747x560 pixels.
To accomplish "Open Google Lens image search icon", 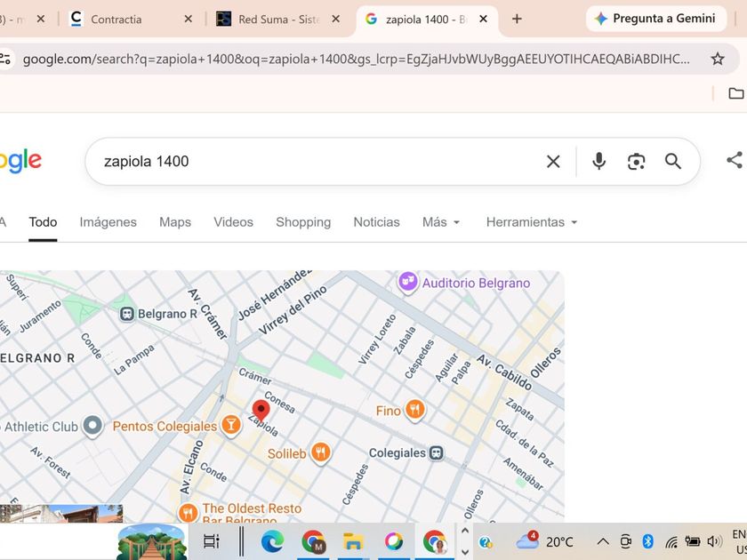I will [x=636, y=162].
